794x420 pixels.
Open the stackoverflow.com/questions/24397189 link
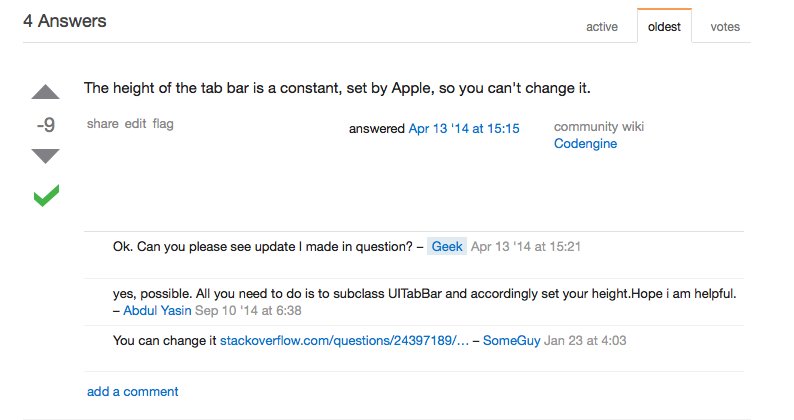coord(344,340)
